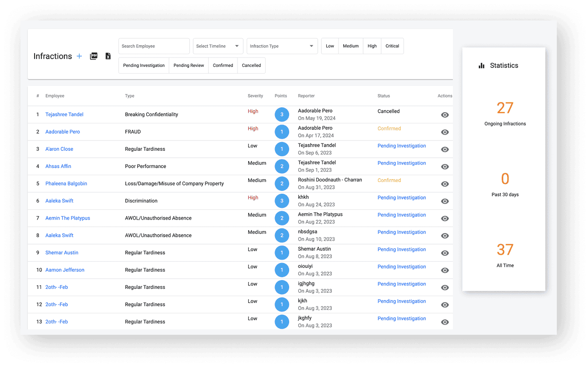
Task: View the FRAUD infraction details
Action: [x=445, y=132]
